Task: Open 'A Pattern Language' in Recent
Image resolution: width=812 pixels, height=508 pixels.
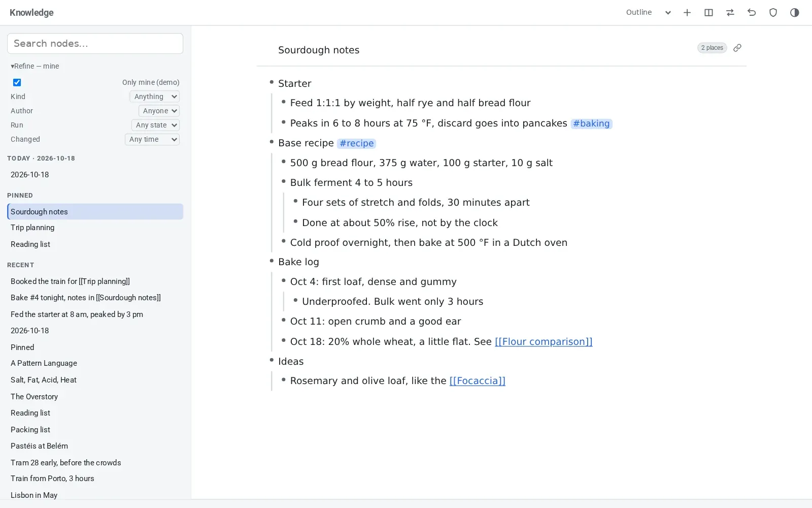Action: 95,363
